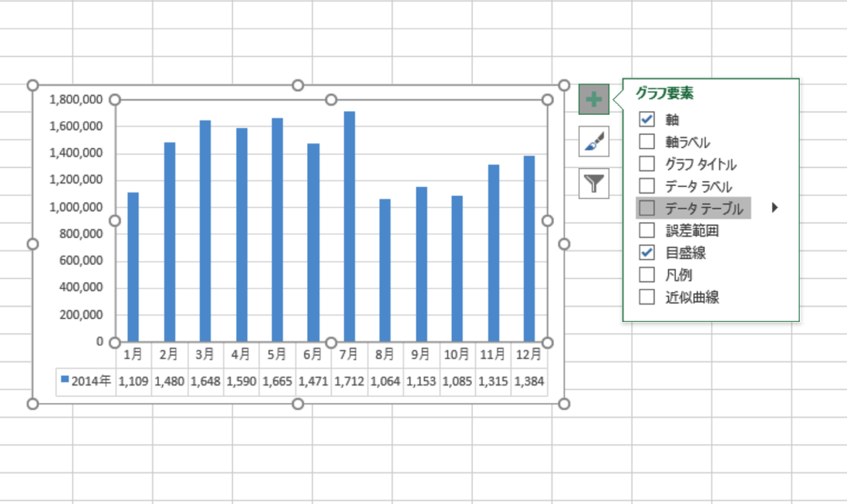This screenshot has width=847, height=504.
Task: Open the Chart Styles paintbrush button
Action: 594,141
